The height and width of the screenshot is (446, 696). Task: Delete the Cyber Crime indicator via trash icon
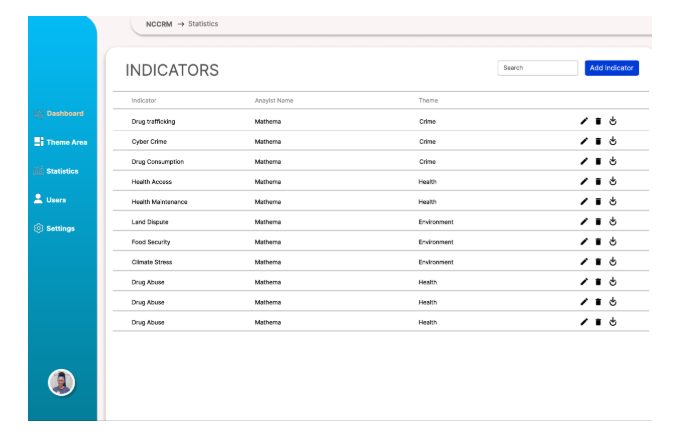click(x=598, y=141)
